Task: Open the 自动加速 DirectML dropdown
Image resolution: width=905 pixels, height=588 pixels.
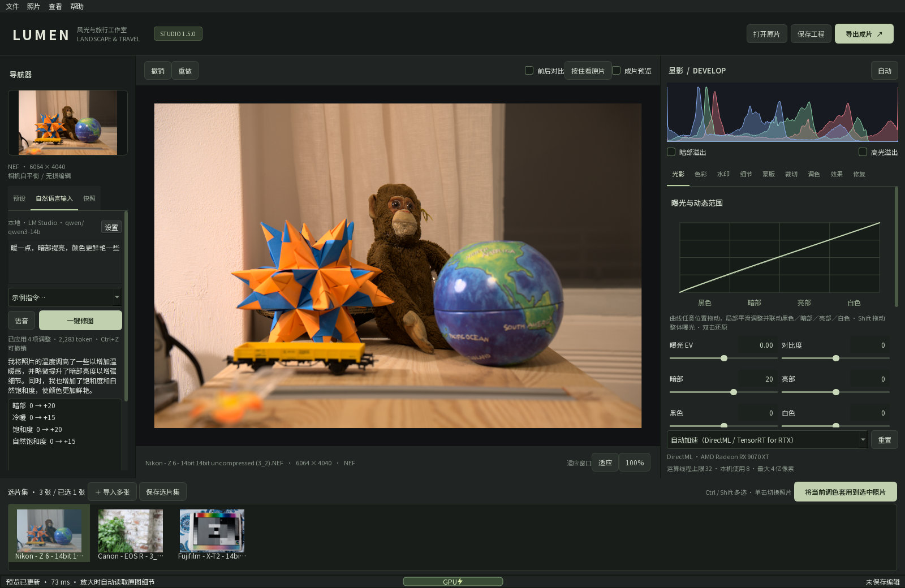Action: (767, 440)
